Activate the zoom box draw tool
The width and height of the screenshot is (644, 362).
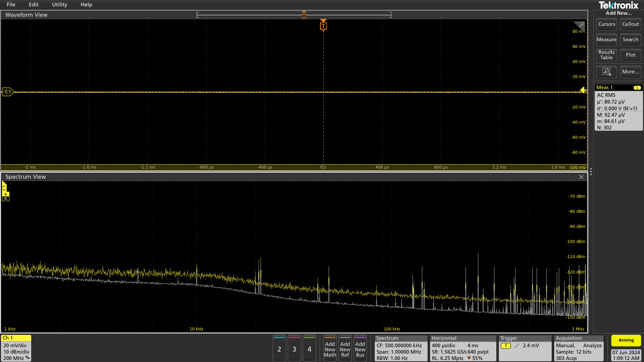(606, 72)
